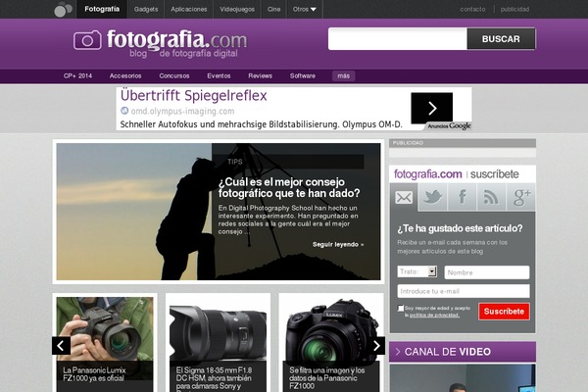588x392 pixels.
Task: Click the Introduce tu e-mail field
Action: [464, 291]
